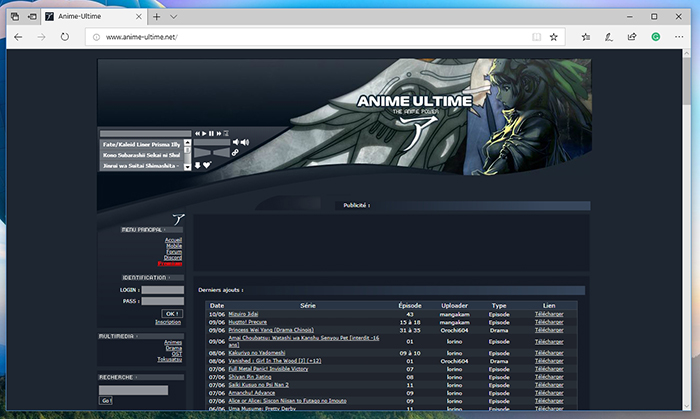
Task: Click the OK ! login button
Action: 172,314
